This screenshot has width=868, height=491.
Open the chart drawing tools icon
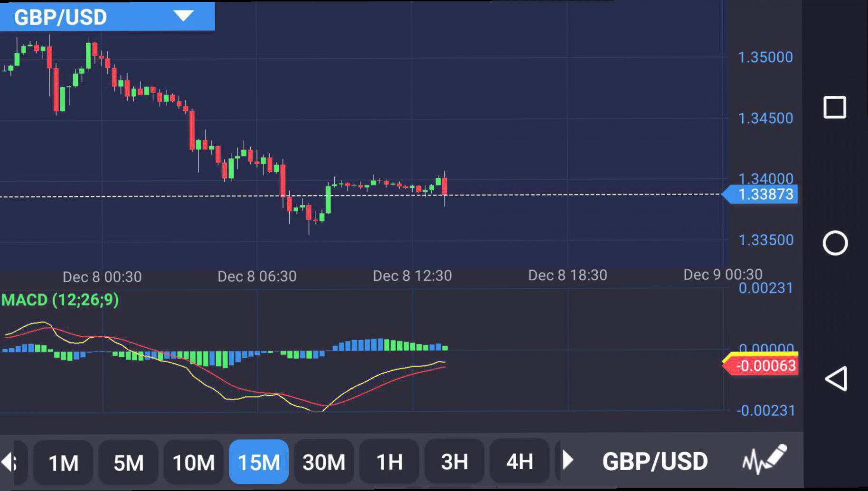pos(764,460)
